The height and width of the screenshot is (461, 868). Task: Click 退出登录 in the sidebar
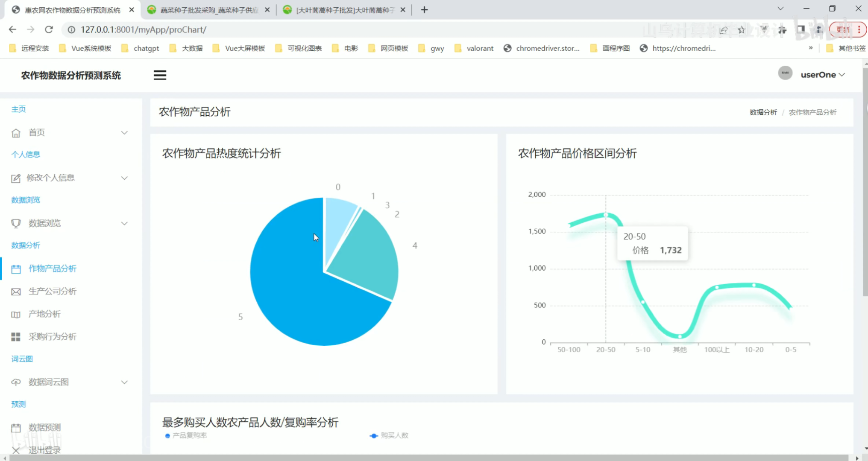pos(44,450)
